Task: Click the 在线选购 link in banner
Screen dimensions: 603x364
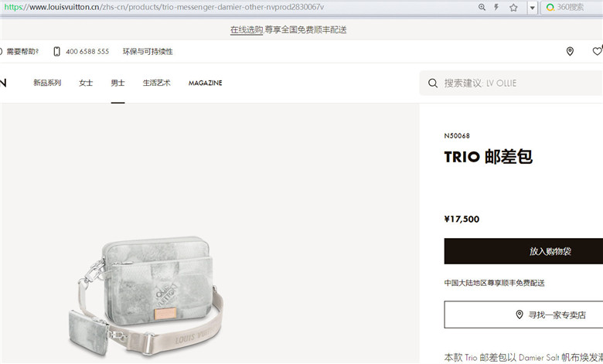Action: tap(247, 29)
